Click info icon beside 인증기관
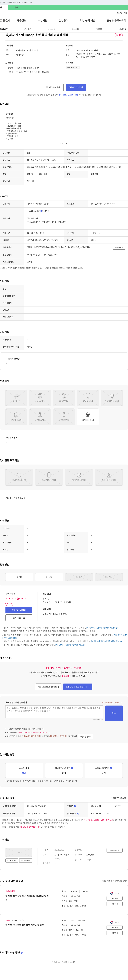The height and width of the screenshot is (980, 128). [75, 806]
